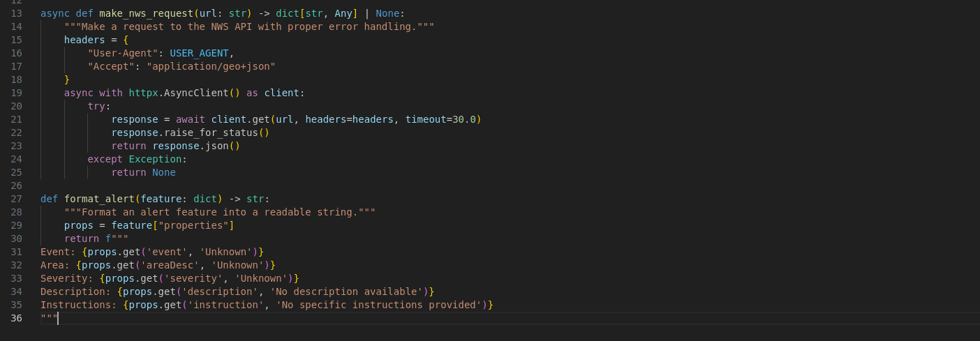Screen dimensions: 980x341
Task: Click the httpx module name
Action: pos(143,93)
